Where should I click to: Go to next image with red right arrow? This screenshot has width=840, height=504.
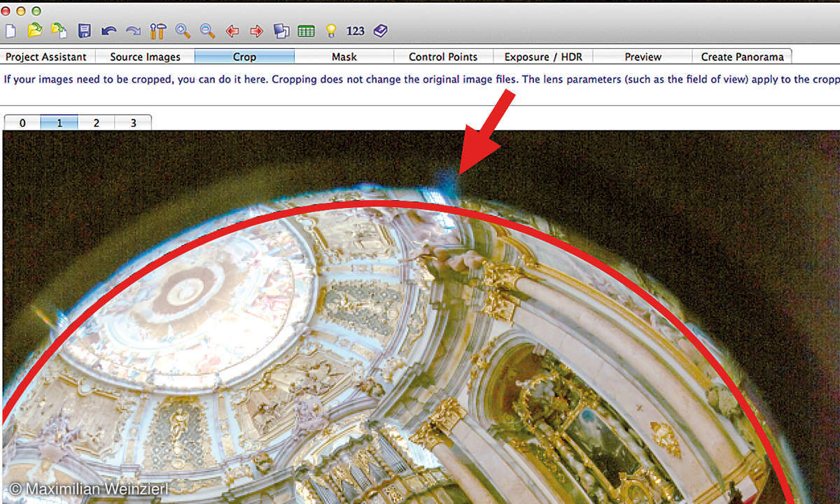point(256,31)
